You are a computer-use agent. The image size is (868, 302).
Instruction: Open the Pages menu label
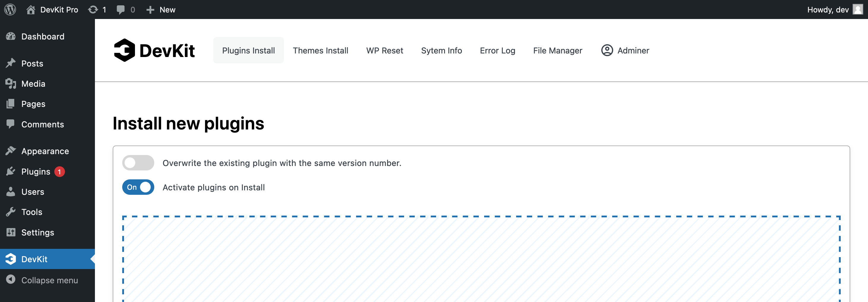(33, 104)
